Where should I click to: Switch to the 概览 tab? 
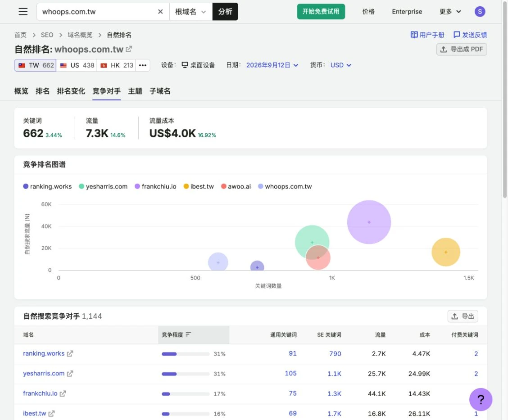(21, 91)
